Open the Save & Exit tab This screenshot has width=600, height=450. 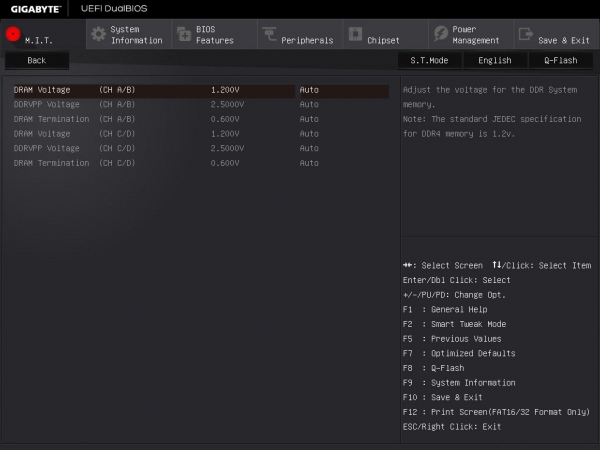coord(557,34)
